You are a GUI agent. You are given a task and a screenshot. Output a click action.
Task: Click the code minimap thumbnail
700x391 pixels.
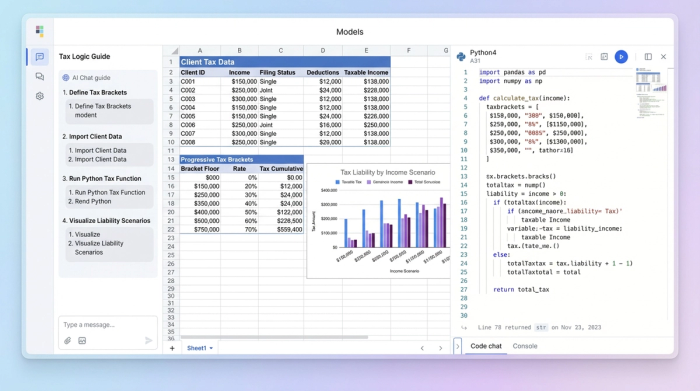(651, 93)
